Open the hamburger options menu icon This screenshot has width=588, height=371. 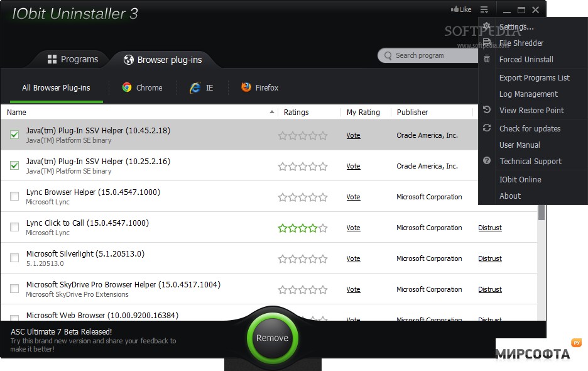pyautogui.click(x=484, y=10)
